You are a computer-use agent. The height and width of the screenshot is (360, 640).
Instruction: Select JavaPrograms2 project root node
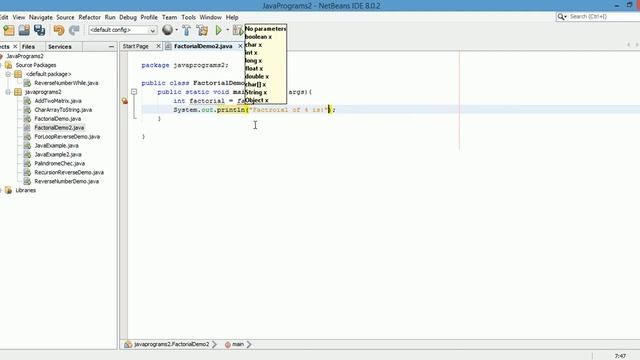(x=24, y=56)
